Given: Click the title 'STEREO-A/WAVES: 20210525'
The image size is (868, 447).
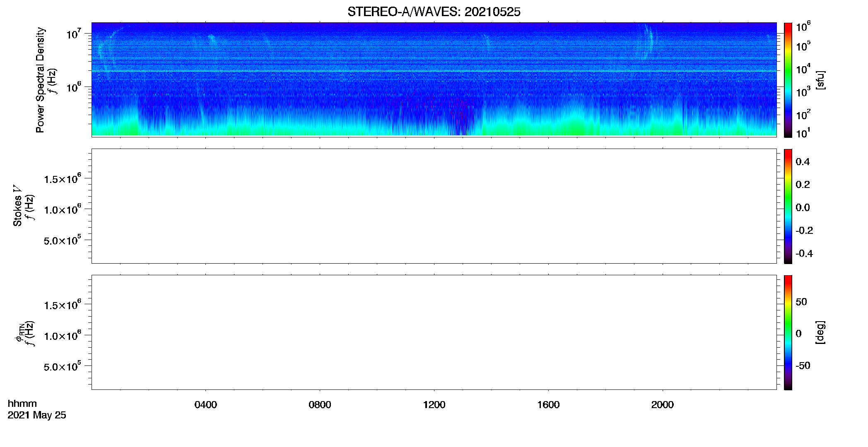Looking at the screenshot, I should pyautogui.click(x=434, y=12).
